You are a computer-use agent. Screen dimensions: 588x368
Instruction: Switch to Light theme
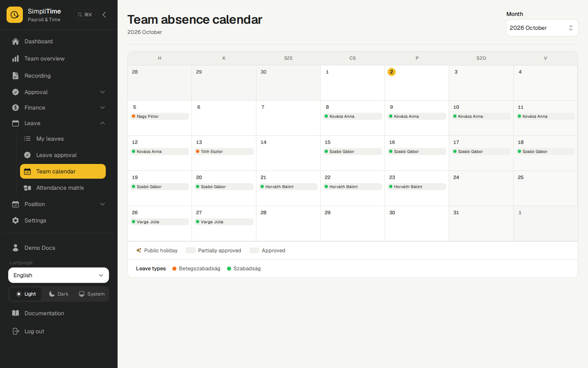pos(26,294)
